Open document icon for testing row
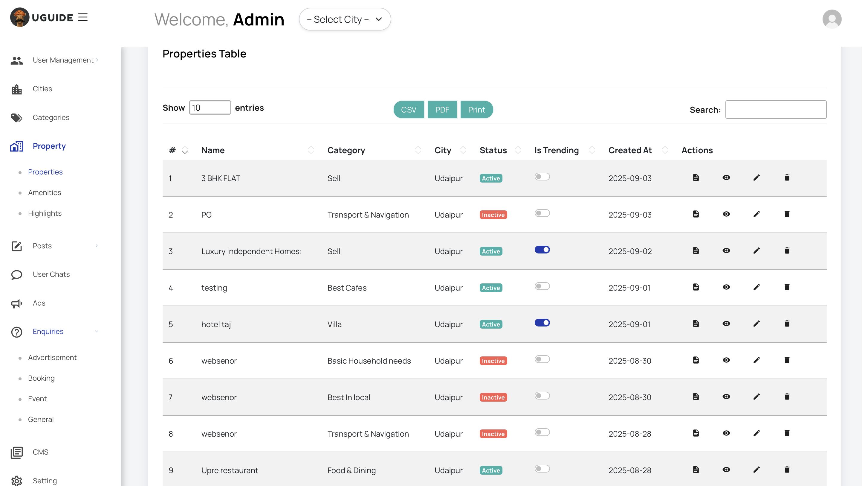The height and width of the screenshot is (486, 868). (x=696, y=287)
